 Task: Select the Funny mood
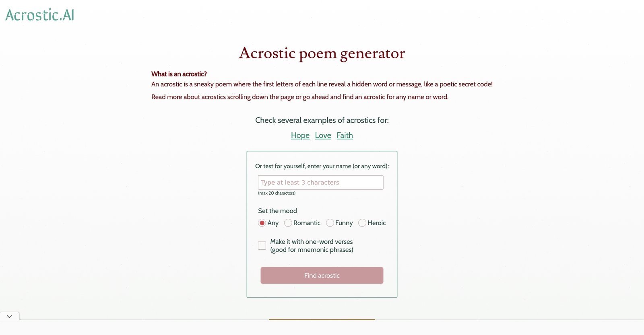330,223
